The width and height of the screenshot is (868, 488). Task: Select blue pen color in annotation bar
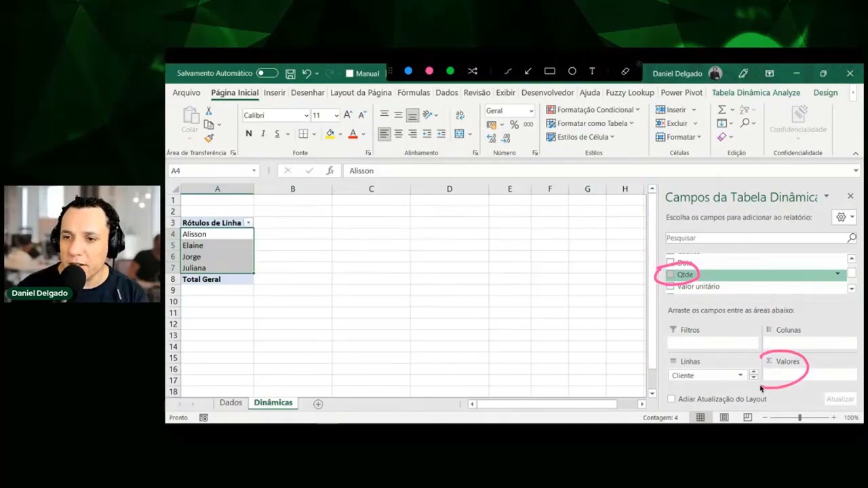tap(408, 70)
